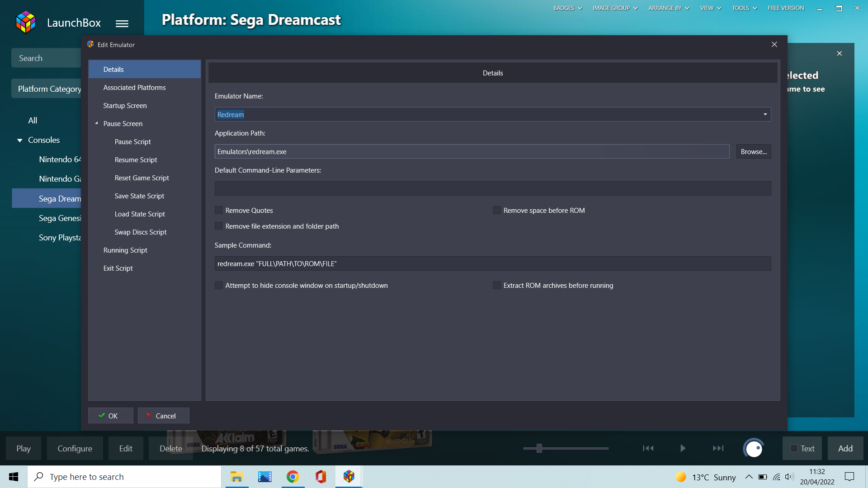This screenshot has height=488, width=868.
Task: Close the Edit Emulator dialog
Action: (774, 44)
